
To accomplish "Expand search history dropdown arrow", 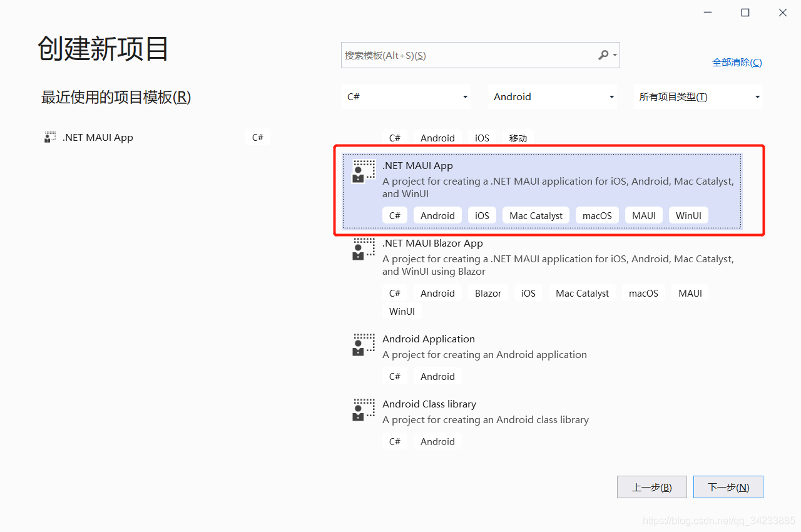I will click(x=615, y=55).
